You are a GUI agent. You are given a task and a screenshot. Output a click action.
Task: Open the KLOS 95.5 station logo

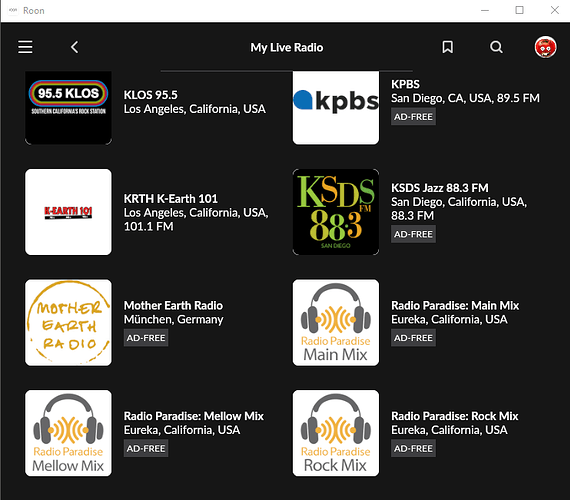[68, 108]
